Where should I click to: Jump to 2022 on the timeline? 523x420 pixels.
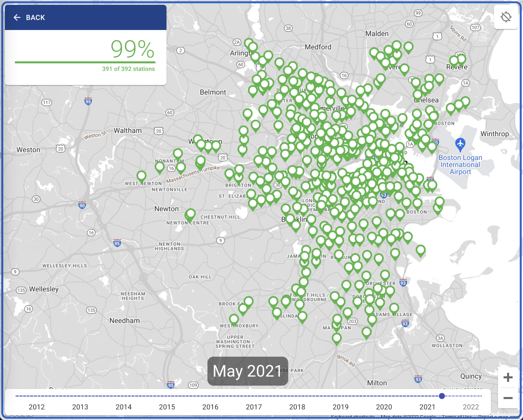(471, 407)
